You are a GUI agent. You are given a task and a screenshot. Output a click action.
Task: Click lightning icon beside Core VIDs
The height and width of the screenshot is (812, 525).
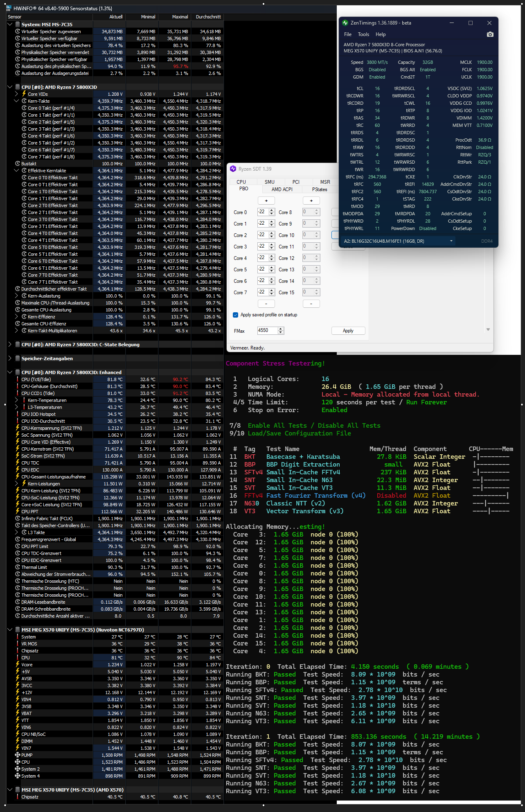[x=24, y=94]
